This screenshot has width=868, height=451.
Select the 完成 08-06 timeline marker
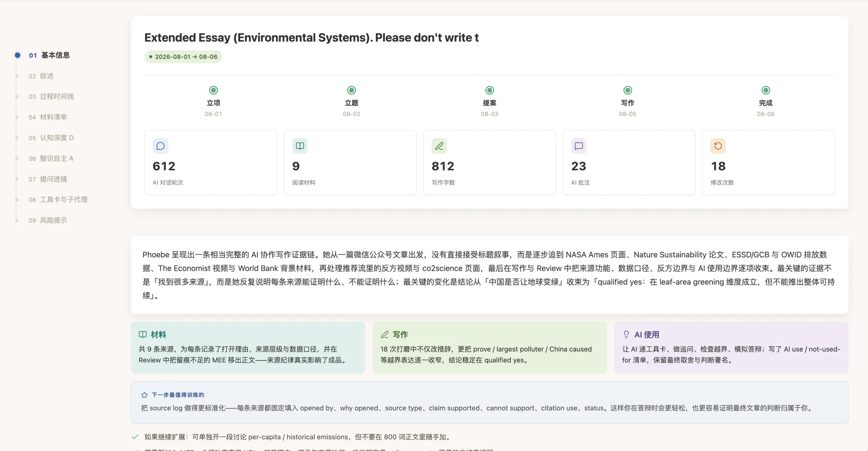coord(766,90)
